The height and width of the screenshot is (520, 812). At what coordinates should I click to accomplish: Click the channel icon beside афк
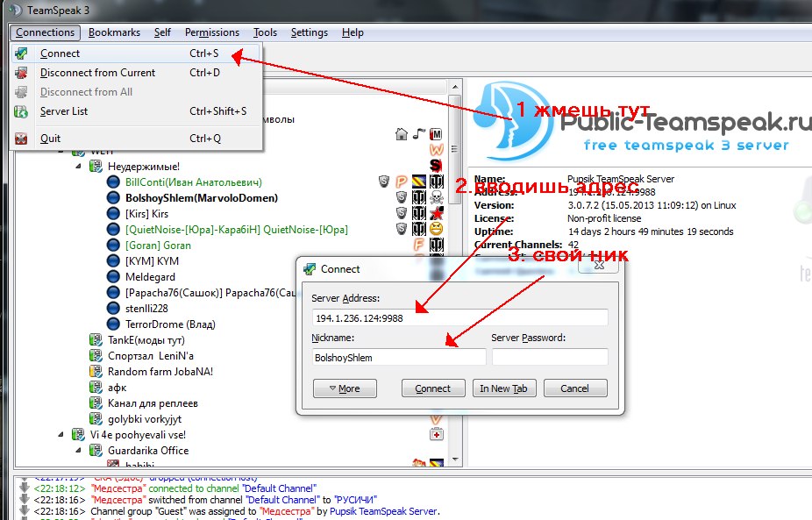click(x=96, y=388)
